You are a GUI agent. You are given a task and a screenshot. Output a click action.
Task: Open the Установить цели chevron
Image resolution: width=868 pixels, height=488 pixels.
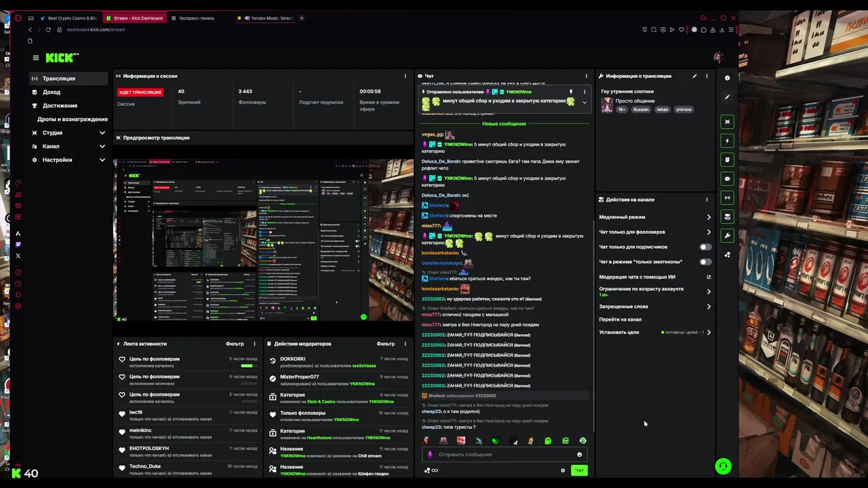click(x=709, y=332)
